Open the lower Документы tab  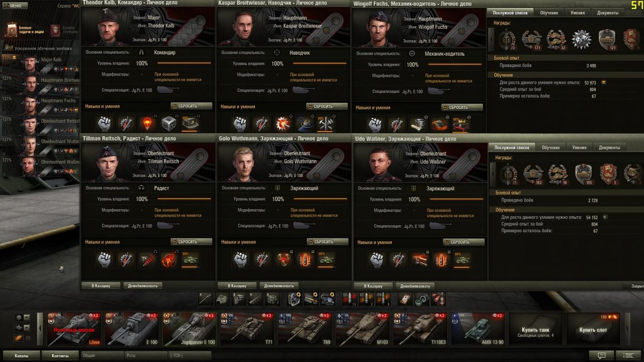click(609, 147)
